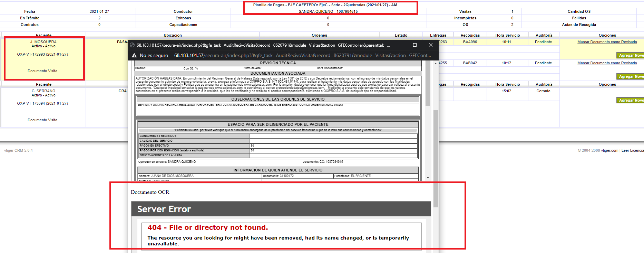Screen dimensions: 644x253
Task: Click 'Cerrado' audit status cell
Action: click(x=543, y=91)
